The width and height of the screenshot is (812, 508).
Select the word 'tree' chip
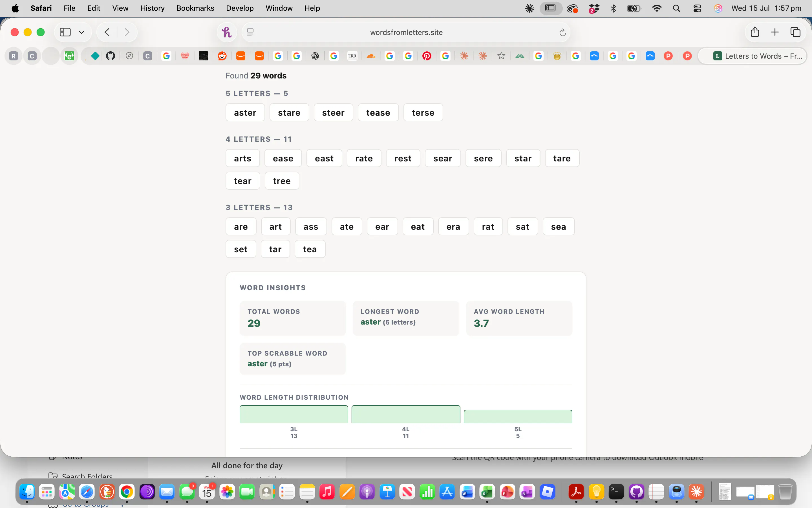coord(281,181)
